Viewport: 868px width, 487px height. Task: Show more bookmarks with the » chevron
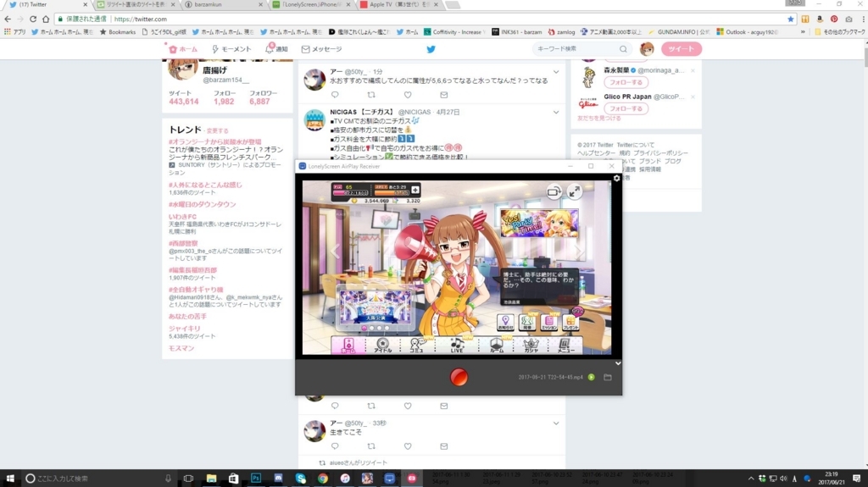click(803, 32)
